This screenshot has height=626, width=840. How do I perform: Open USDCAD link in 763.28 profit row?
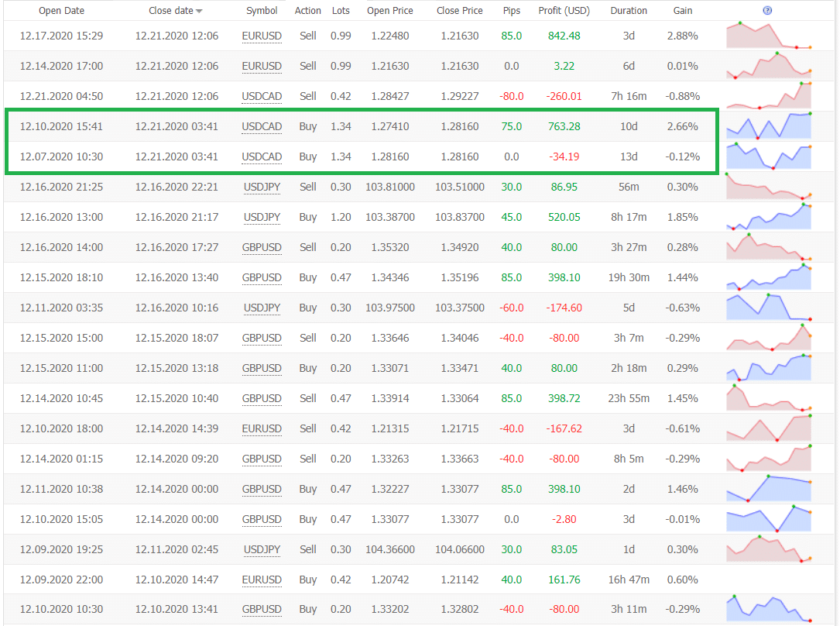pyautogui.click(x=262, y=126)
